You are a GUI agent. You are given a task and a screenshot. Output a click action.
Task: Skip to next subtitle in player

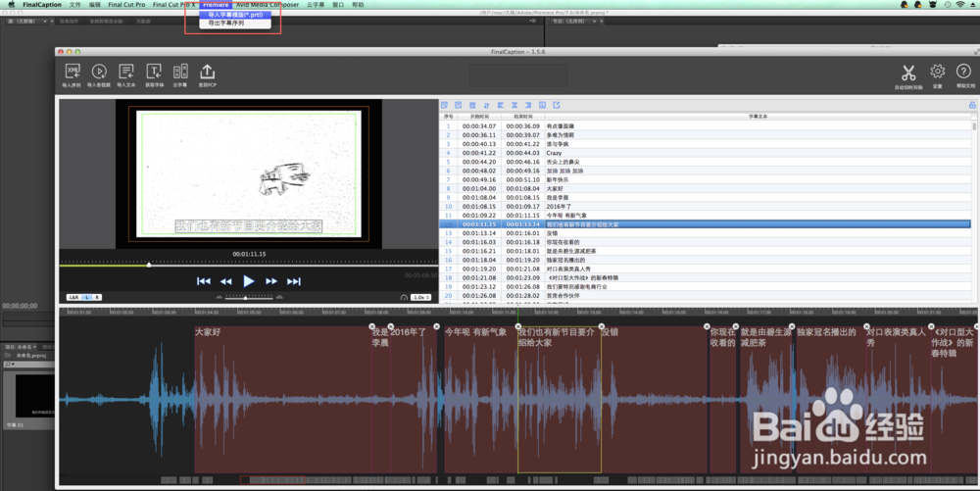[294, 281]
